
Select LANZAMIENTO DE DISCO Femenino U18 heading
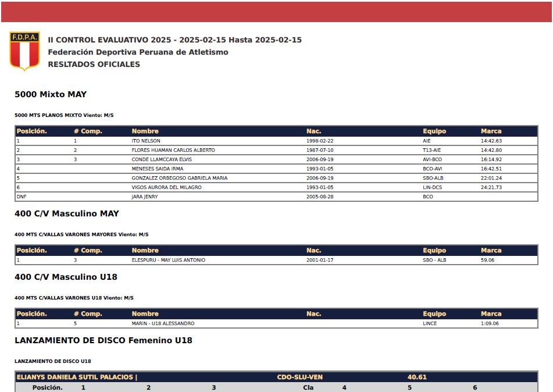[104, 340]
